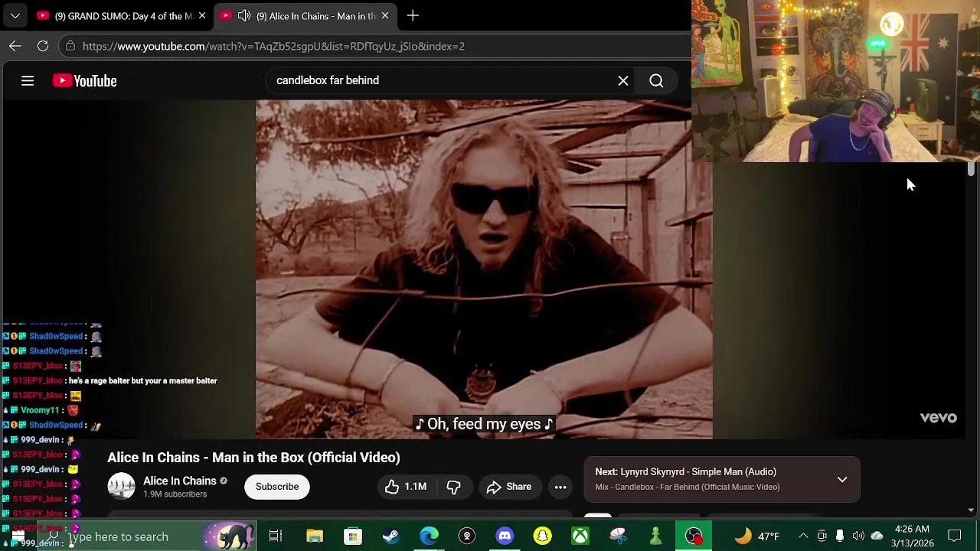Viewport: 980px width, 551px height.
Task: Click the 1.9M subscribers text
Action: 175,494
